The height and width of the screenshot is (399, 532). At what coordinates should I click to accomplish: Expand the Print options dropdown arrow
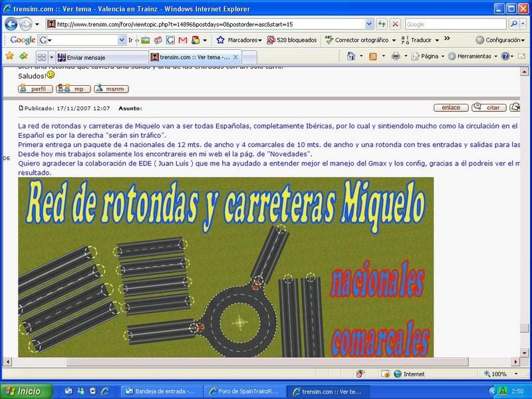(x=406, y=57)
